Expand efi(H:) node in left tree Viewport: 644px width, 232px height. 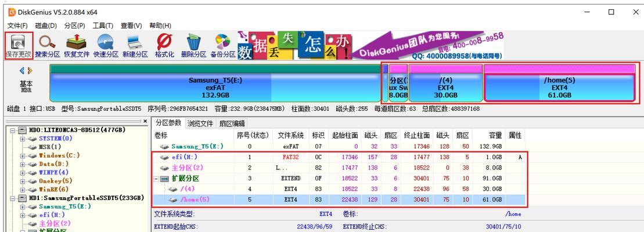[x=21, y=215]
